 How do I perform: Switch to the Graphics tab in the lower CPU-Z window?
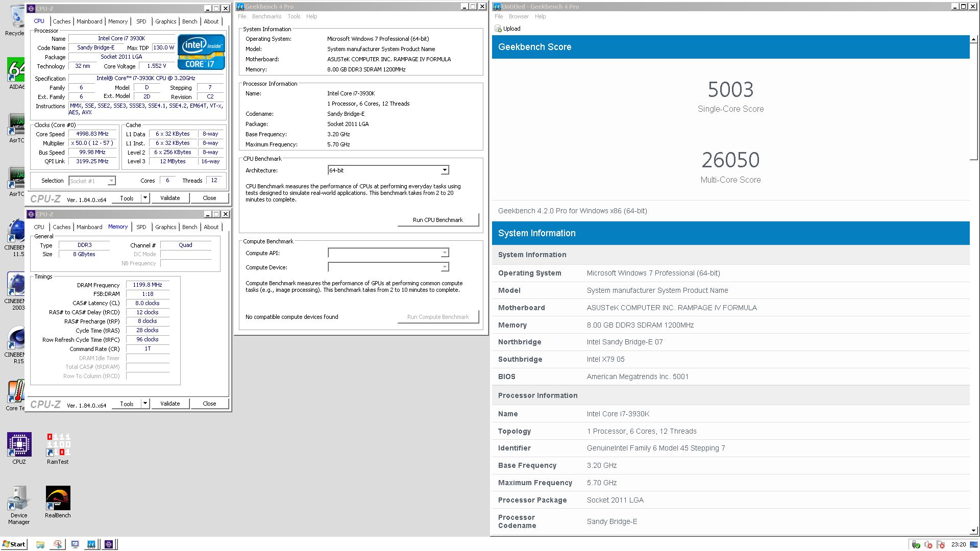click(166, 227)
